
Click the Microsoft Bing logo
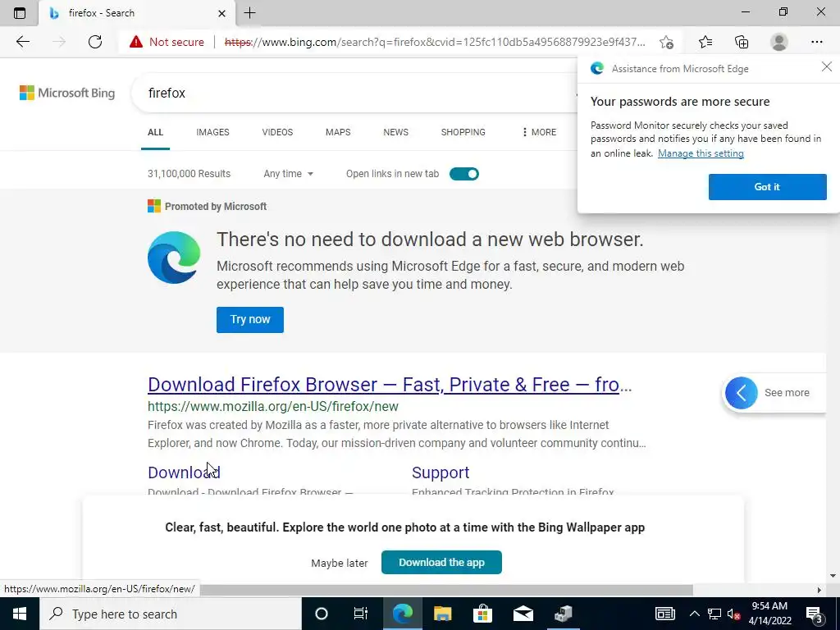(67, 93)
